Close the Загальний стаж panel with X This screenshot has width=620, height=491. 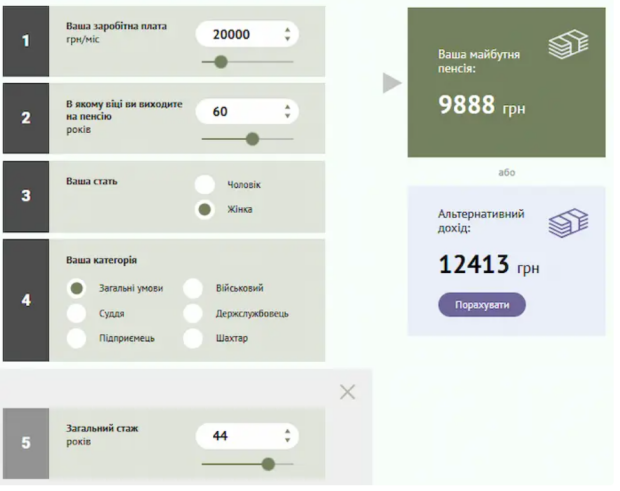347,392
